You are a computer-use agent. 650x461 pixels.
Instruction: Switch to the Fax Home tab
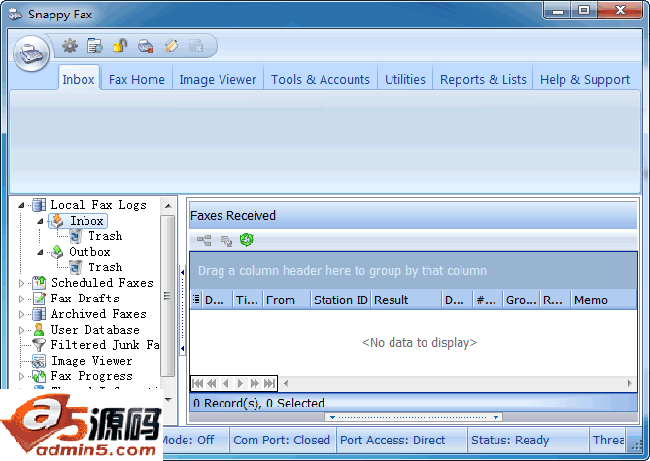(x=137, y=79)
